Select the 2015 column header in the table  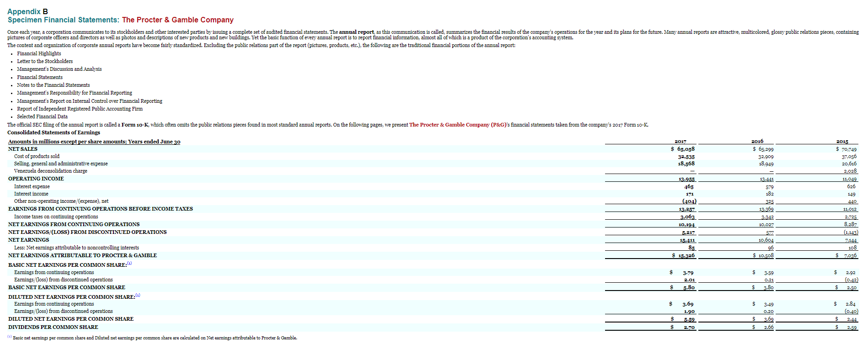point(842,142)
